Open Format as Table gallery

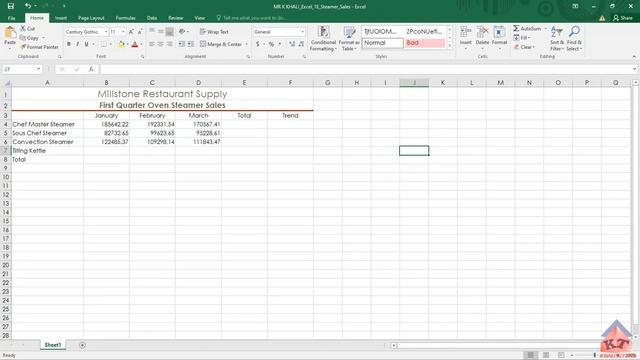pos(349,38)
